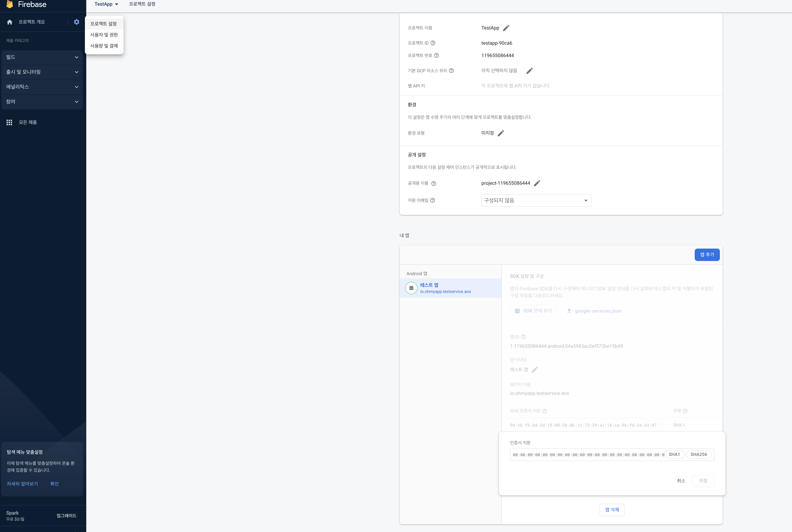
Task: Select the SHA256 fingerprint type chip
Action: click(698, 455)
